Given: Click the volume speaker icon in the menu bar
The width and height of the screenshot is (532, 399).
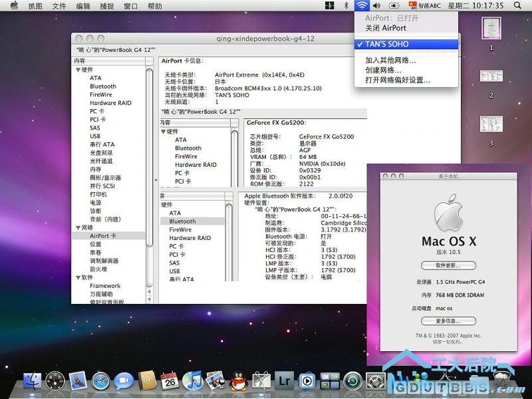Looking at the screenshot, I should click(x=376, y=6).
